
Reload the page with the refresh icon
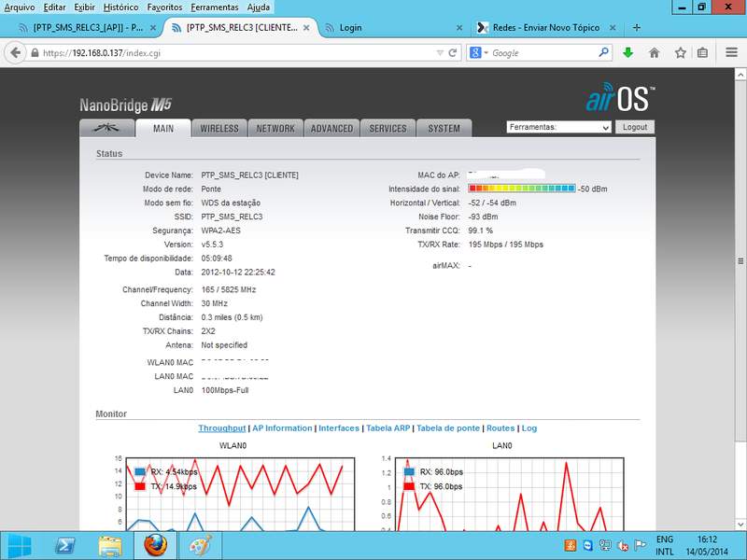coord(453,53)
